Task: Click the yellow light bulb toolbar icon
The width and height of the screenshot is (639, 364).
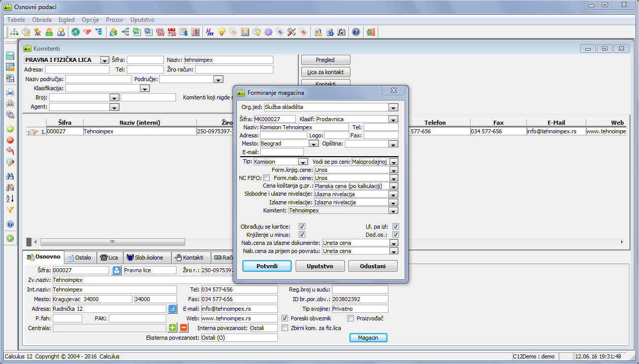Action: pyautogui.click(x=222, y=32)
